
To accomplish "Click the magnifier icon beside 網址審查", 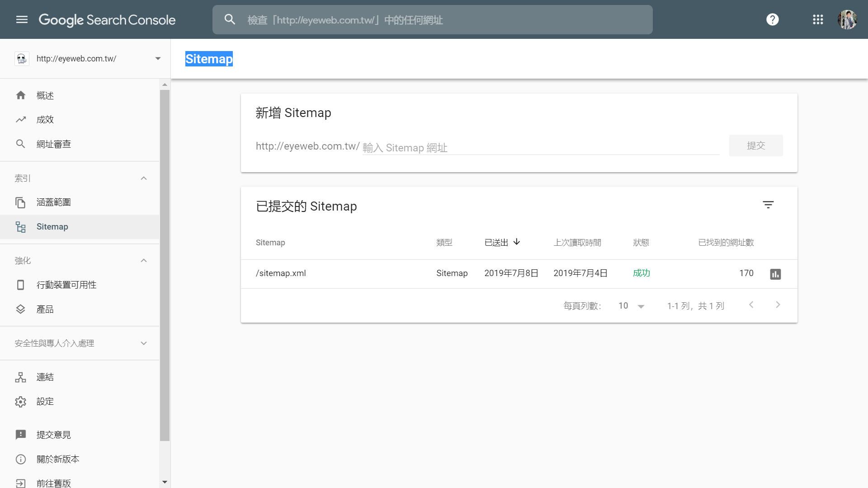I will click(x=21, y=144).
